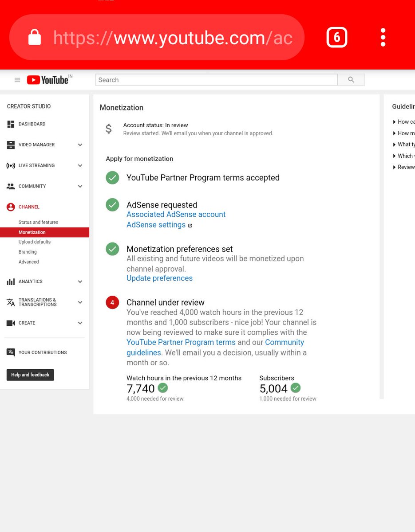Click the Video Manager icon

click(x=11, y=145)
